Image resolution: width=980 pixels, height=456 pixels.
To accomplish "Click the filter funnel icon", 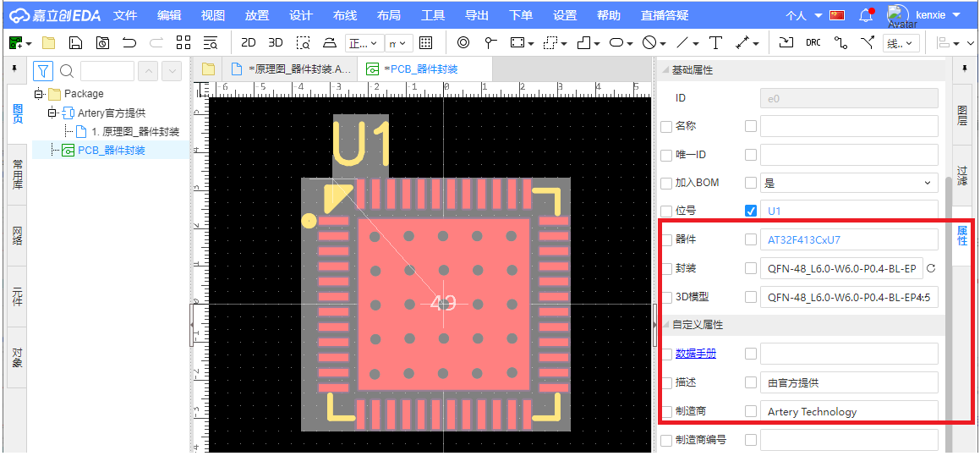I will coord(44,71).
